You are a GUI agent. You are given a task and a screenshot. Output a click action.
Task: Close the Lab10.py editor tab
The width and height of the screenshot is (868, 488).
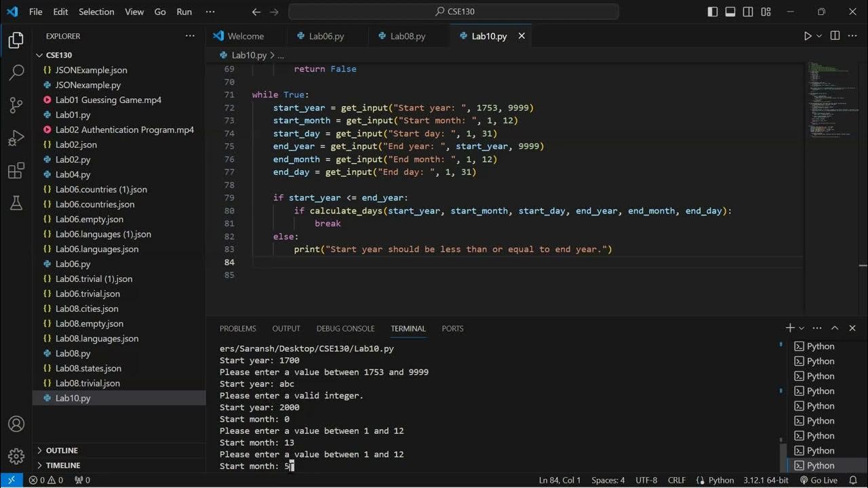pos(521,36)
